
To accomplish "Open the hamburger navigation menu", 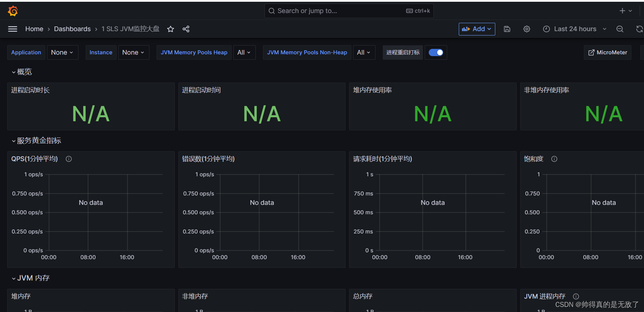I will (13, 29).
